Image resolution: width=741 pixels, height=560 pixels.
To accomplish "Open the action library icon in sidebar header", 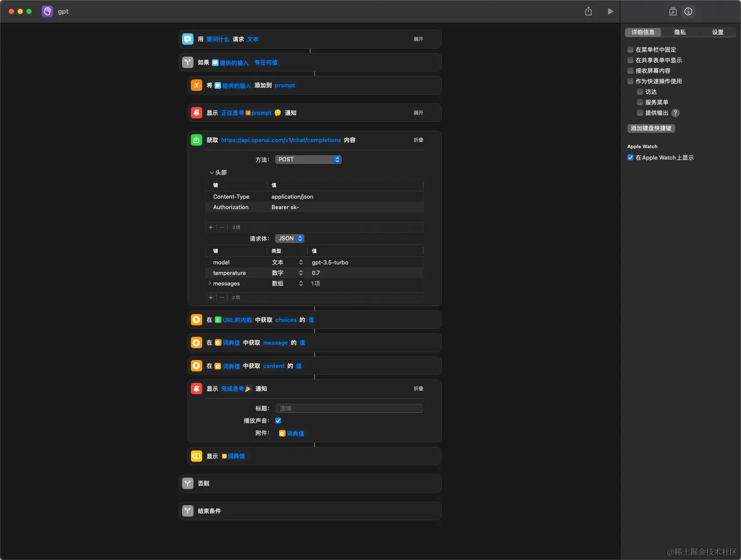I will 673,11.
